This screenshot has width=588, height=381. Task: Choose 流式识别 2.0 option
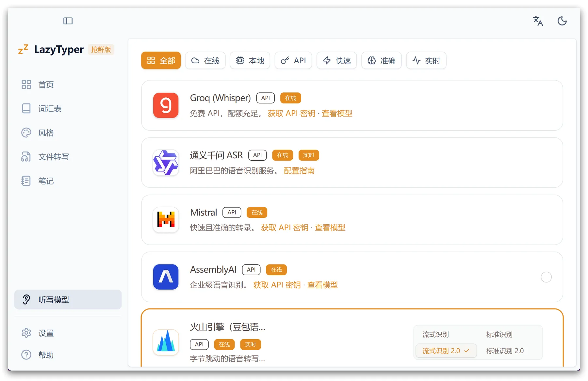click(446, 351)
